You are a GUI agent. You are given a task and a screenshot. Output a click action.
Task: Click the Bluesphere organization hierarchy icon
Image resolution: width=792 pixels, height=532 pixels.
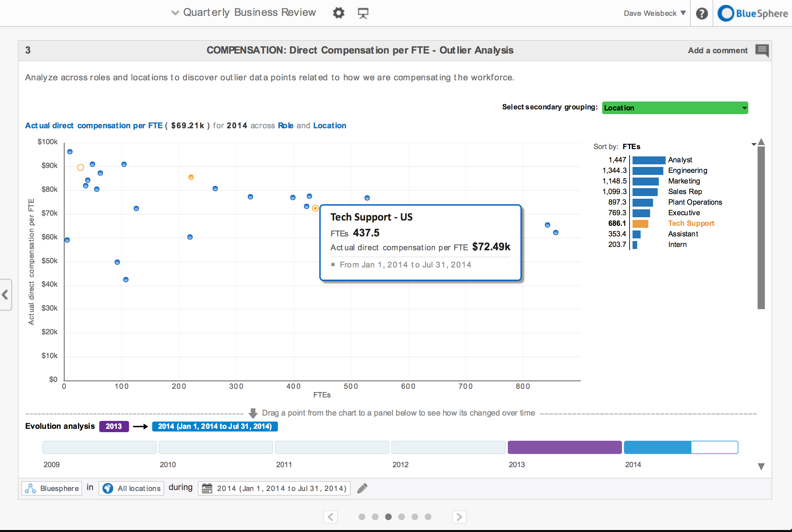pyautogui.click(x=30, y=488)
